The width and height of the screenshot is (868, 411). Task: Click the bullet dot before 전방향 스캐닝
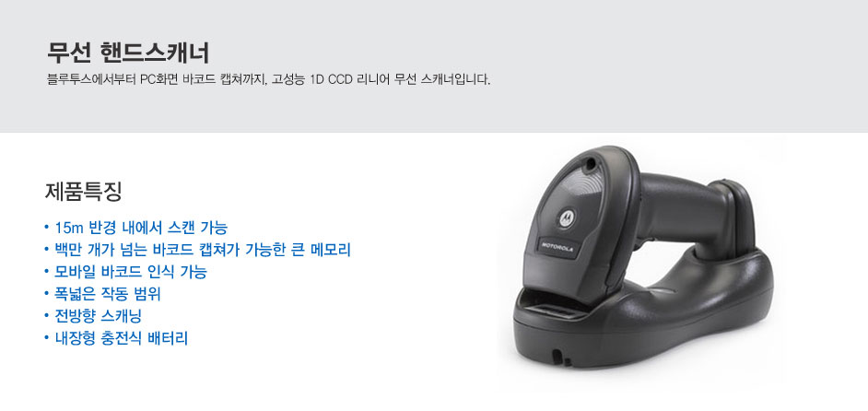(46, 316)
